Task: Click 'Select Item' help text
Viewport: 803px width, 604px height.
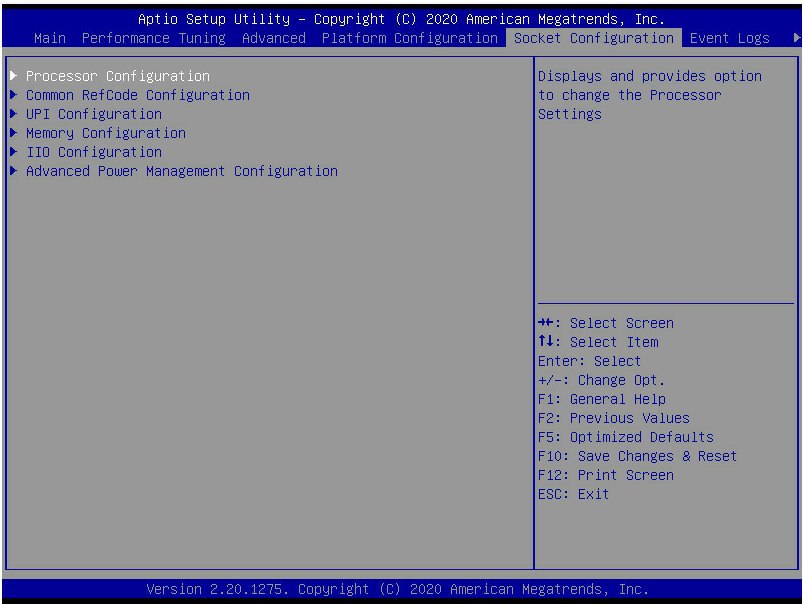Action: point(614,342)
